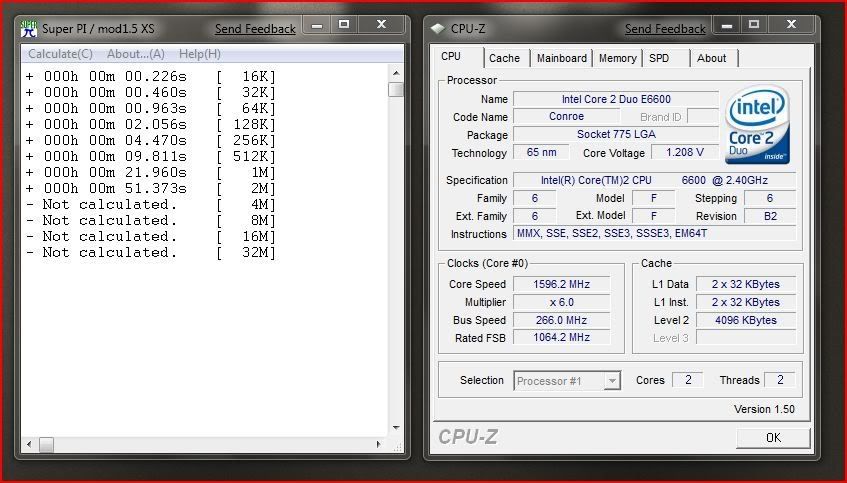Click the 1M result row 21.960s
Screen dimensions: 847x483
point(151,172)
